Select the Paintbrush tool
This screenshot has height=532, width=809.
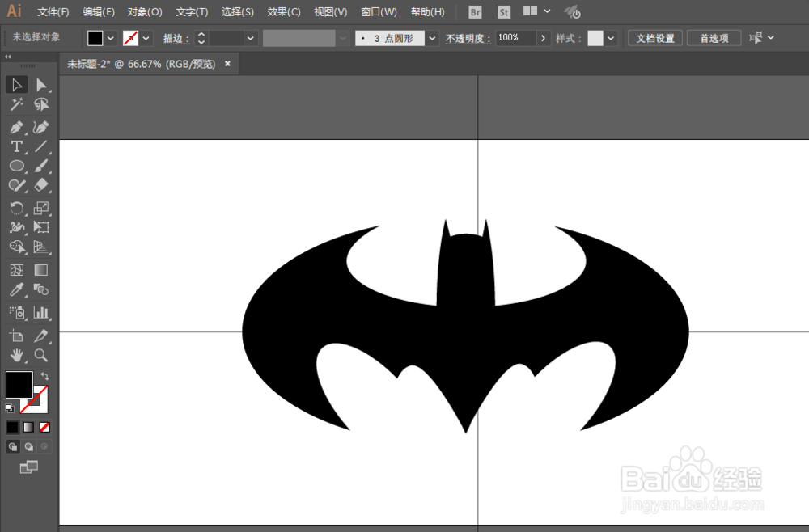pos(42,166)
